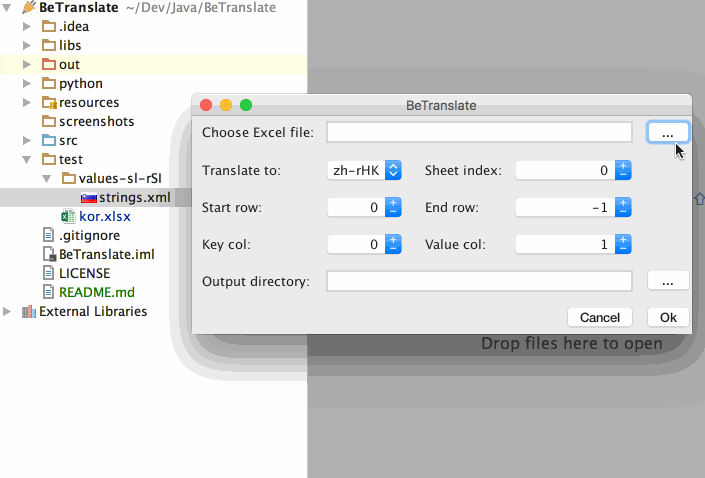Collapse the values-sl-rSI folder arrow

(x=46, y=179)
